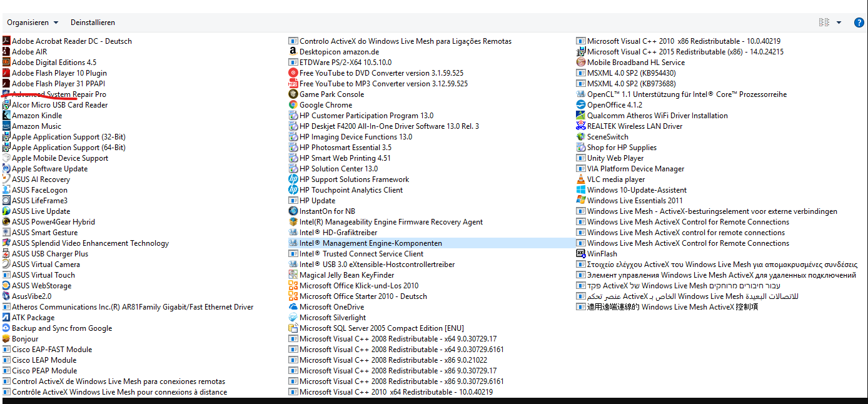Click the Free YouTube to DVD Converter icon
868x404 pixels.
[293, 73]
